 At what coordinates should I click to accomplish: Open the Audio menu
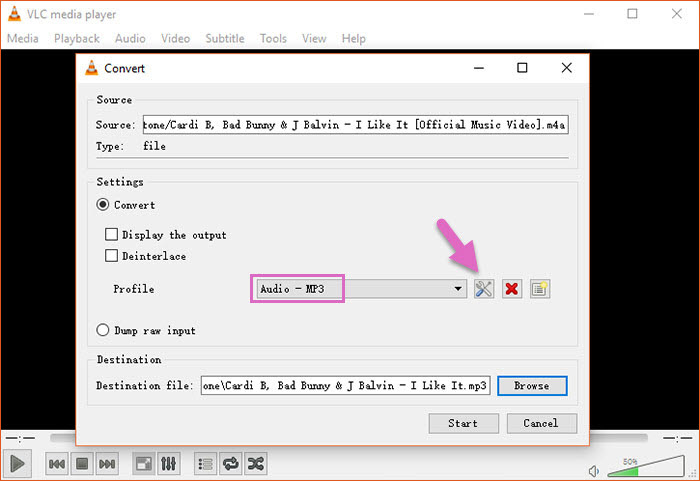(x=130, y=38)
